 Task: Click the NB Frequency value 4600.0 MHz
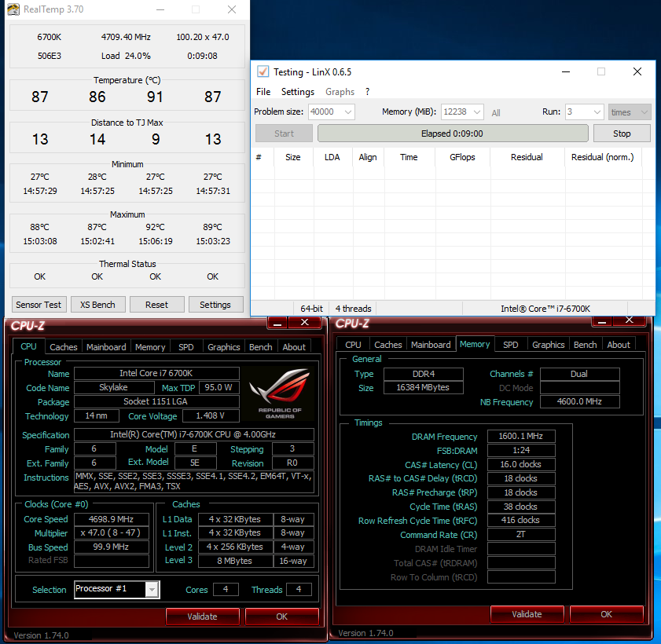point(579,401)
